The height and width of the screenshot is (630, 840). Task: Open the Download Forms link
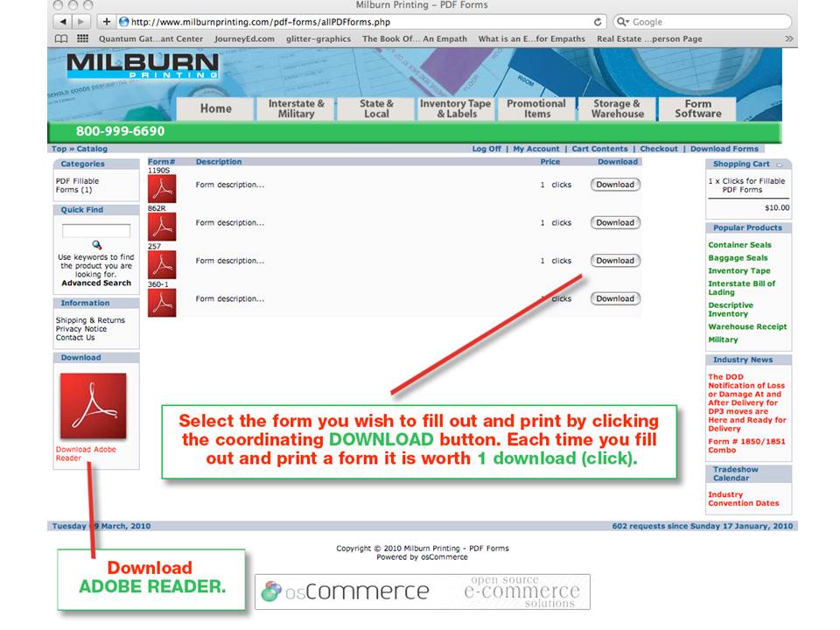(724, 149)
